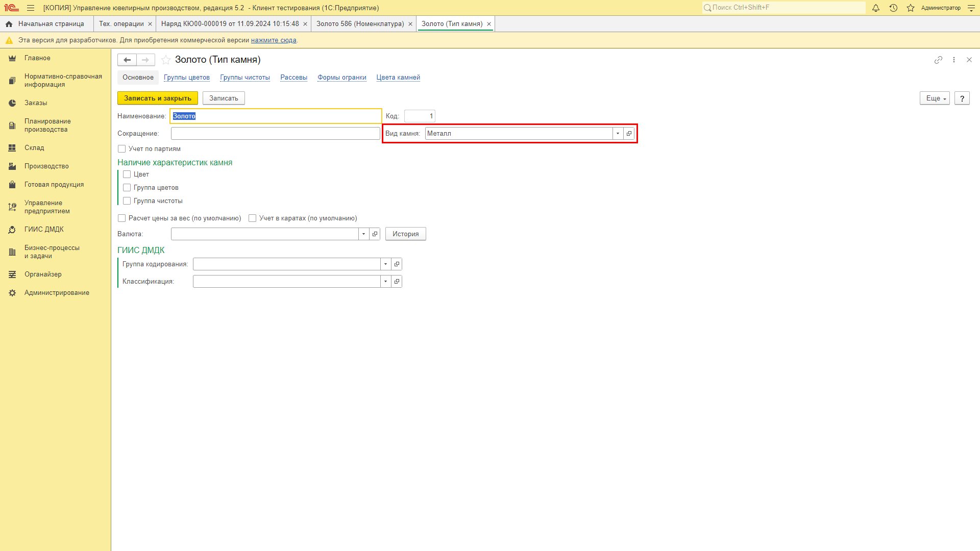980x551 pixels.
Task: Toggle Учет по партиям checkbox
Action: [121, 149]
